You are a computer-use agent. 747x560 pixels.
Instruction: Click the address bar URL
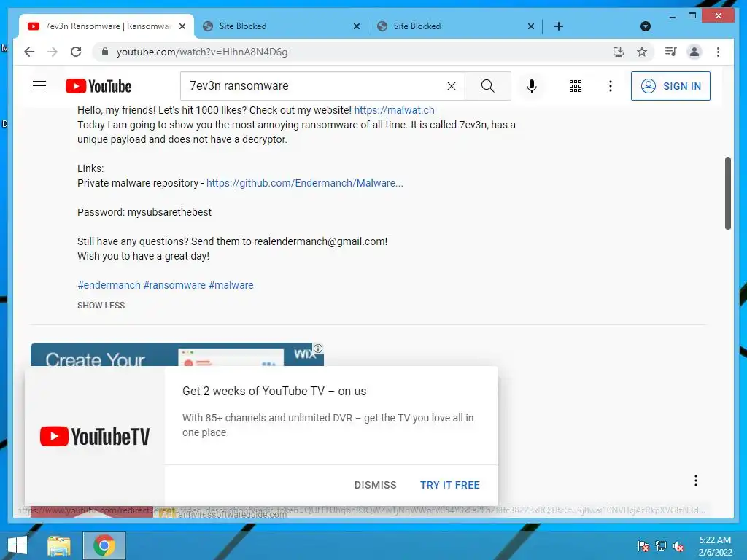tap(202, 52)
